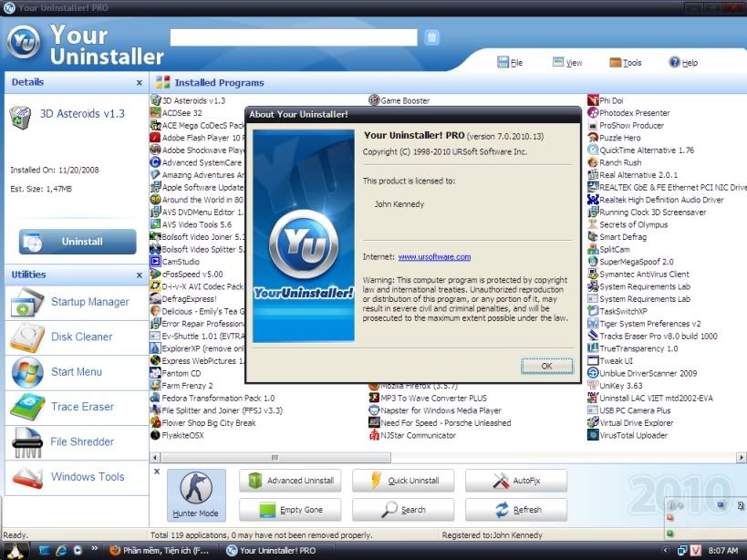Open Disk Cleaner utility
Viewport: 747px width, 560px height.
coord(77,337)
